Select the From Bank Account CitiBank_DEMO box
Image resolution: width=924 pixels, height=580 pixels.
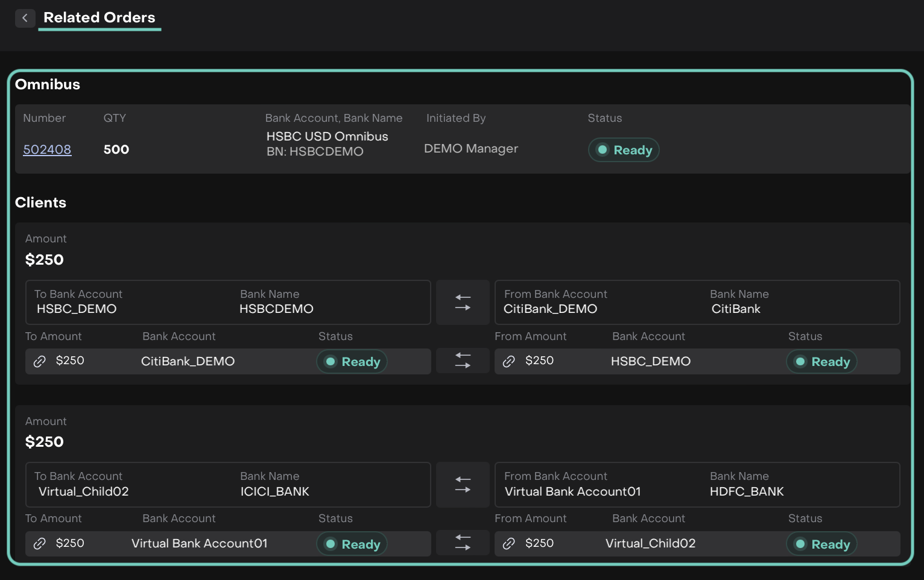click(697, 303)
